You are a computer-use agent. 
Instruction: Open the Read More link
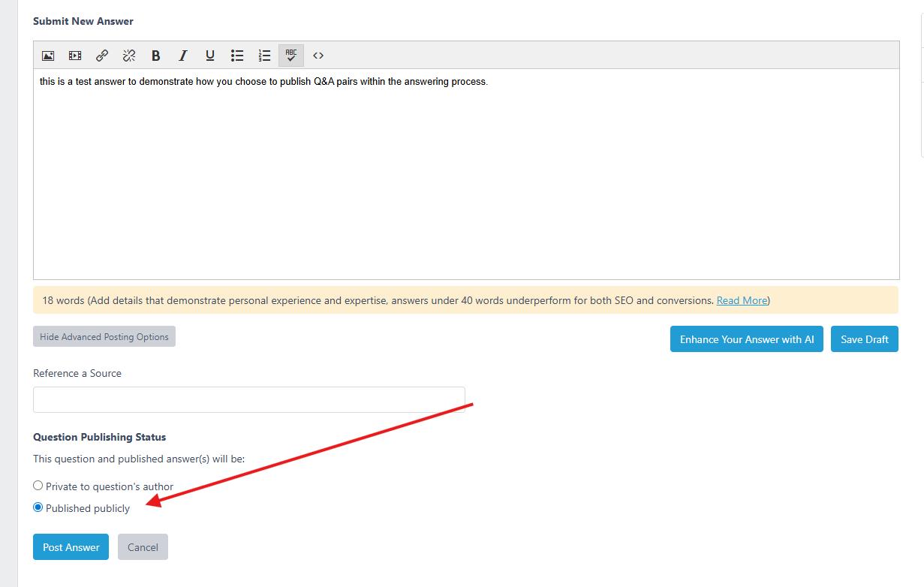(x=742, y=300)
